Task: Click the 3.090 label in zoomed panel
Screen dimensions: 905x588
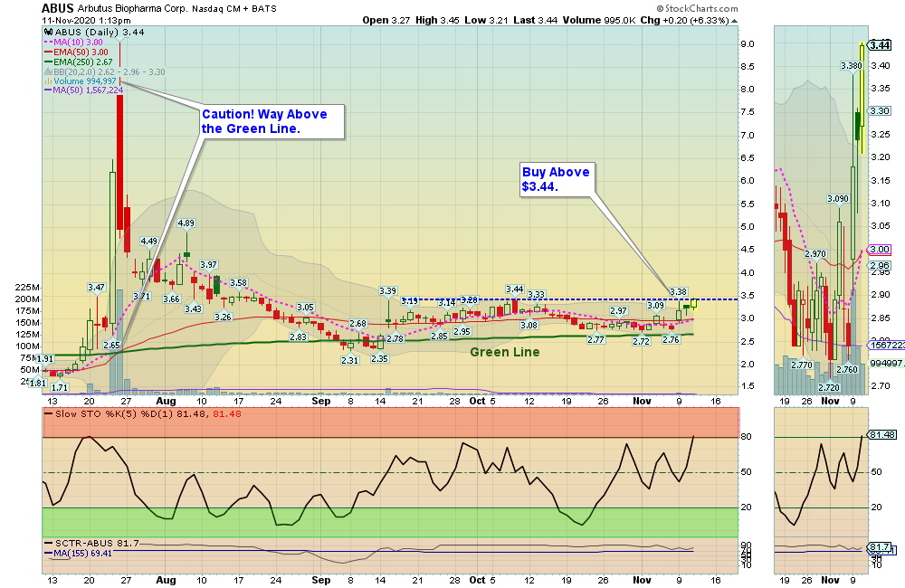Action: pyautogui.click(x=838, y=198)
